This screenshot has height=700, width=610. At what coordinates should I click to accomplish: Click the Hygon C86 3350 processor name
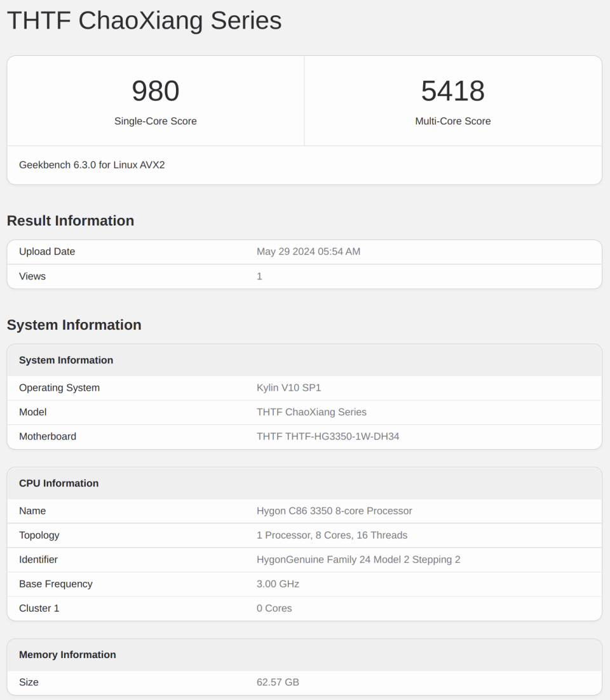point(334,511)
